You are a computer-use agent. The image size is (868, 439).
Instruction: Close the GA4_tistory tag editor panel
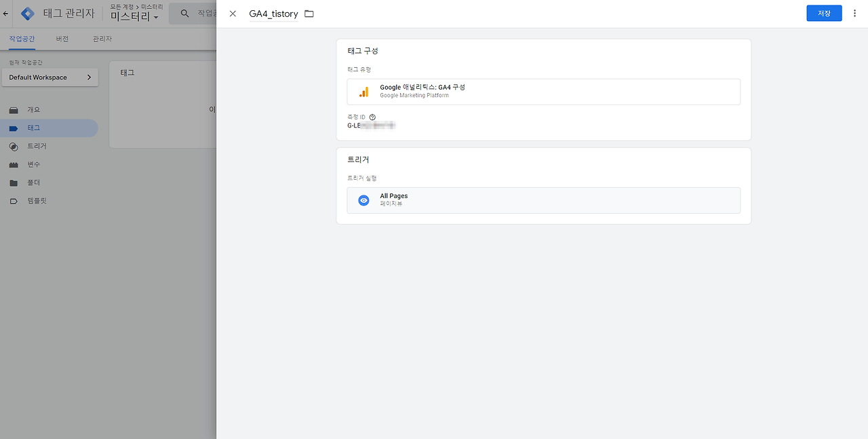pos(233,14)
